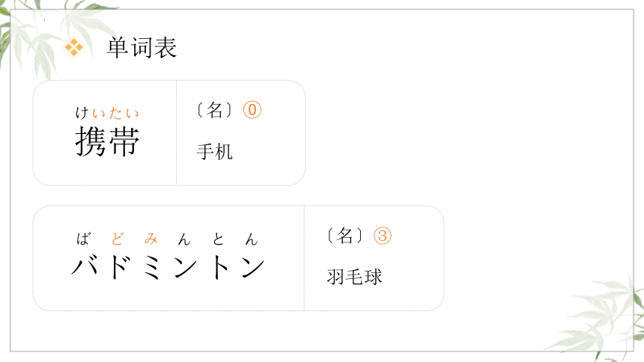Screen dimensions: 644x362
Task: Click the final katakana ン in バドミントン
Action: pyautogui.click(x=252, y=267)
